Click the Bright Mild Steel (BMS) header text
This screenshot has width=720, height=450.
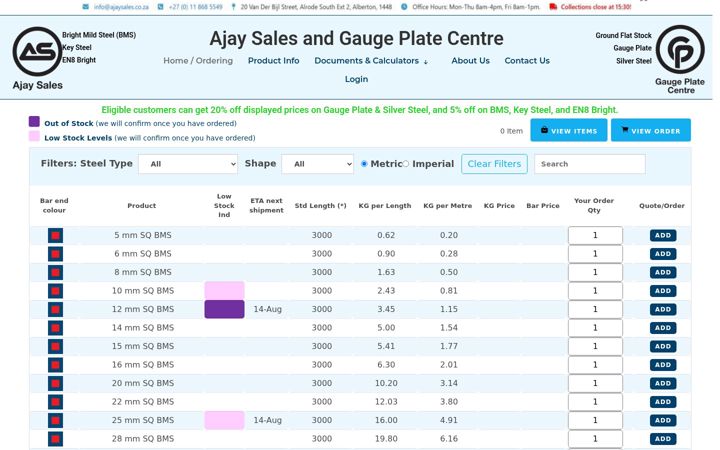pos(99,35)
